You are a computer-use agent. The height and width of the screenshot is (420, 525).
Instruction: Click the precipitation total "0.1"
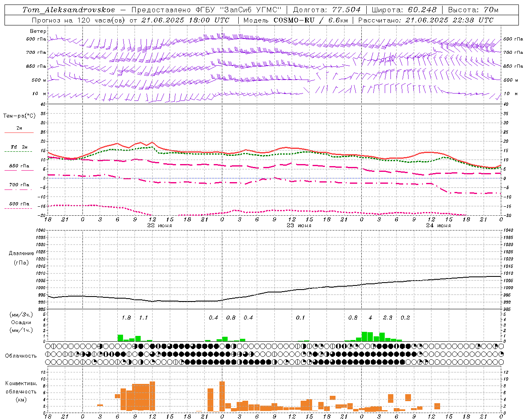point(300,317)
